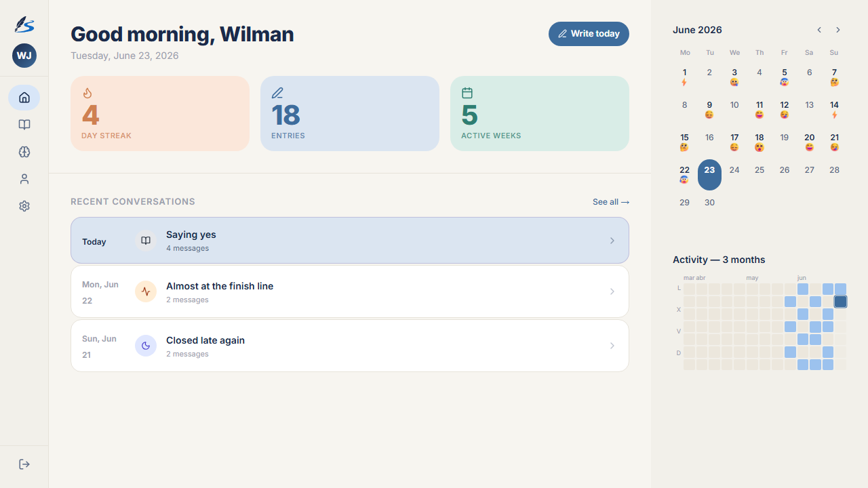Image resolution: width=868 pixels, height=488 pixels.
Task: Click the emoji under June 18
Action: click(759, 148)
